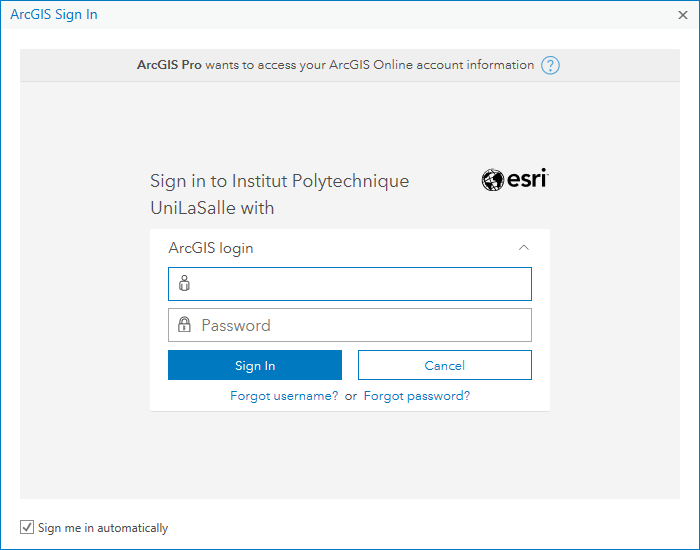Viewport: 700px width, 550px height.
Task: Close the ArcGIS Sign In dialog
Action: [x=683, y=15]
